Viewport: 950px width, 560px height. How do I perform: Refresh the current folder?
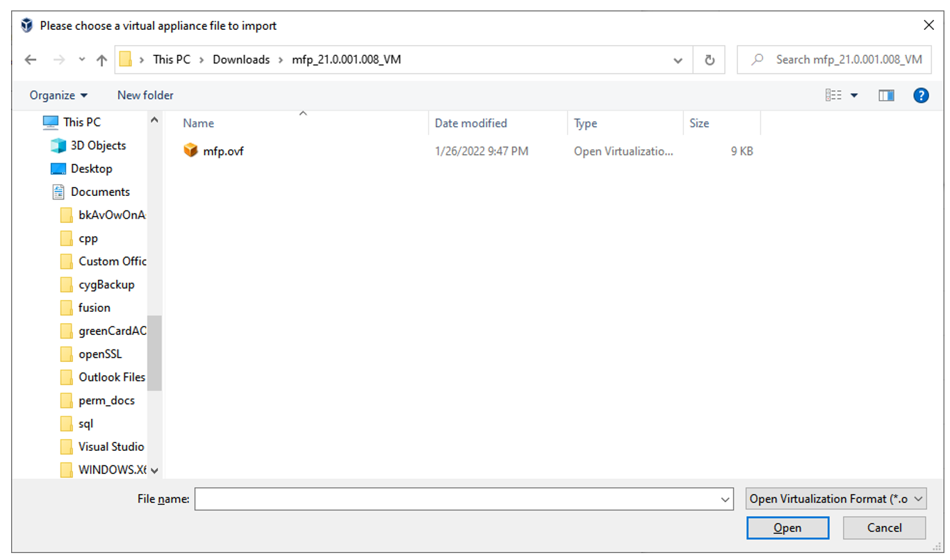(x=709, y=60)
